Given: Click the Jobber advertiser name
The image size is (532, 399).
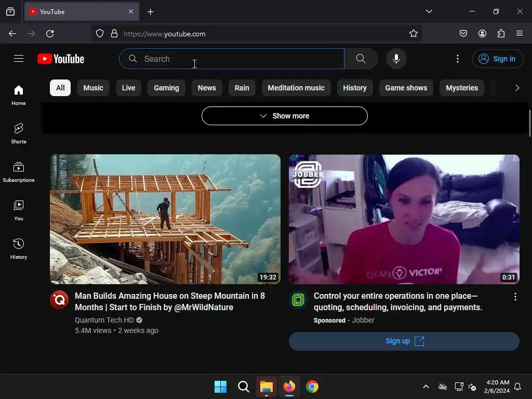Looking at the screenshot, I should pos(363,320).
